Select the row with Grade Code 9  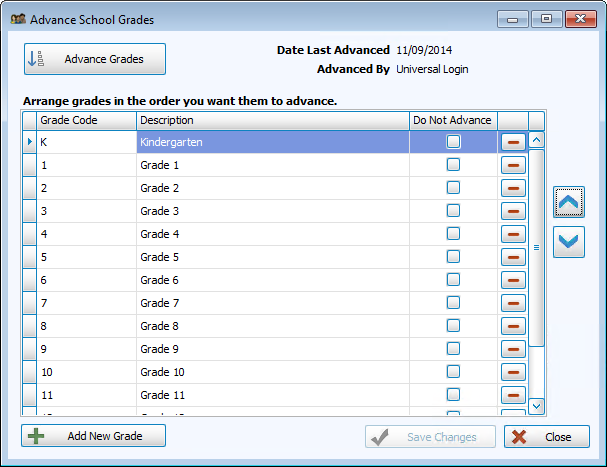[x=86, y=349]
